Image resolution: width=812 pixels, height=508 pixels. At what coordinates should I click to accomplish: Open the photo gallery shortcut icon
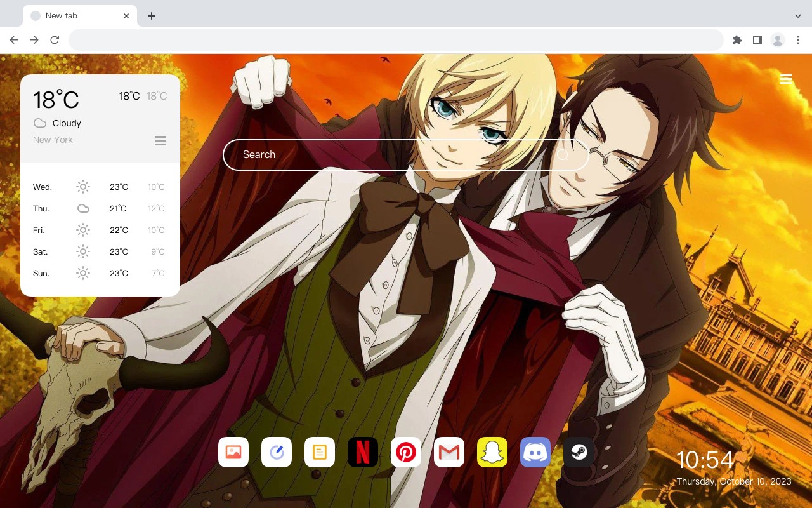coord(233,452)
